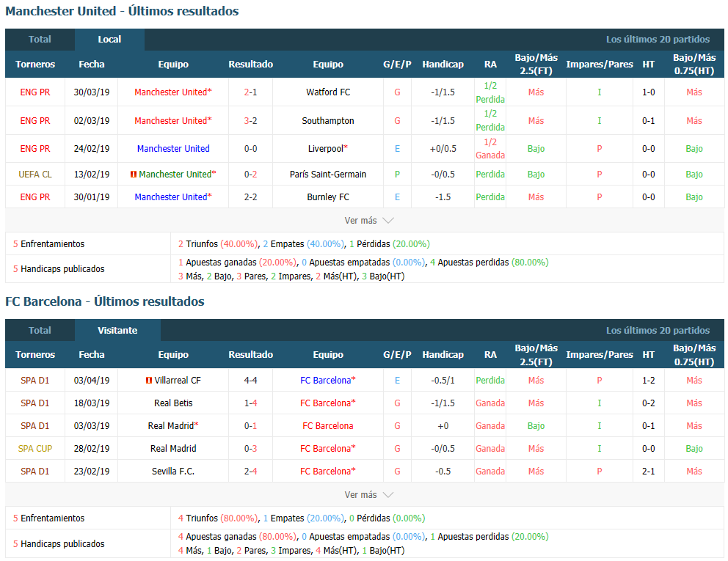Open the Watford FC team link
Image resolution: width=728 pixels, height=561 pixels.
point(328,92)
